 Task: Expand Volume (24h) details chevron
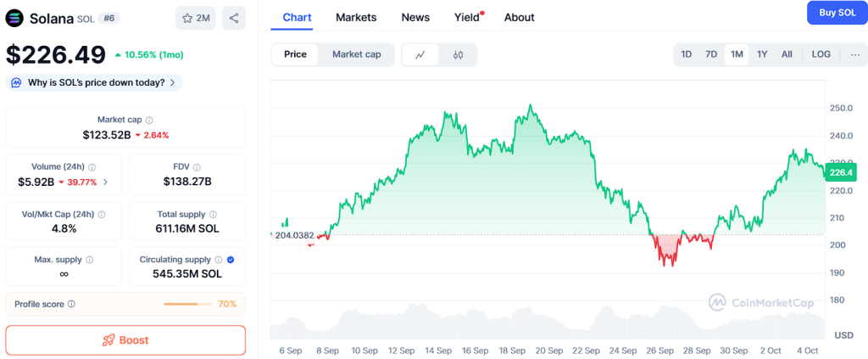point(105,182)
